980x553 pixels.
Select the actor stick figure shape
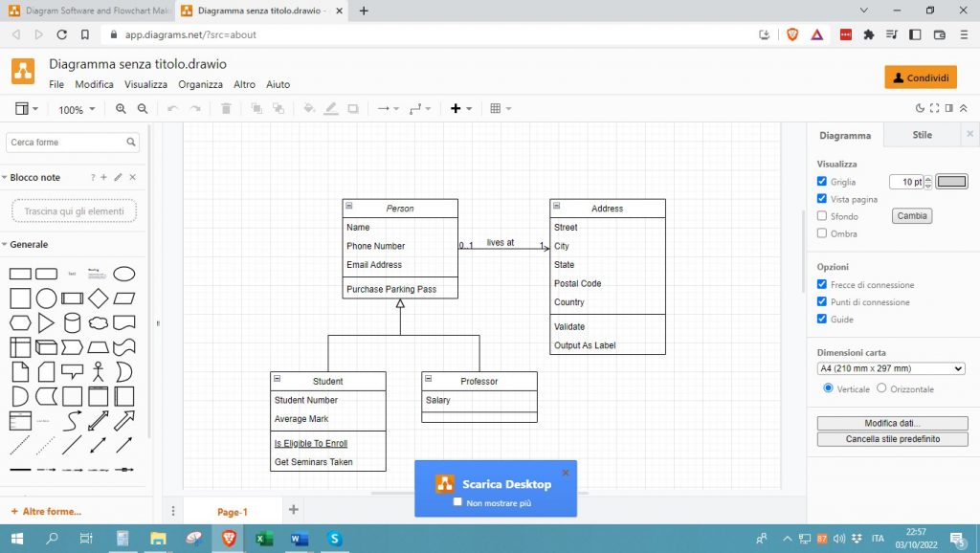pyautogui.click(x=98, y=371)
